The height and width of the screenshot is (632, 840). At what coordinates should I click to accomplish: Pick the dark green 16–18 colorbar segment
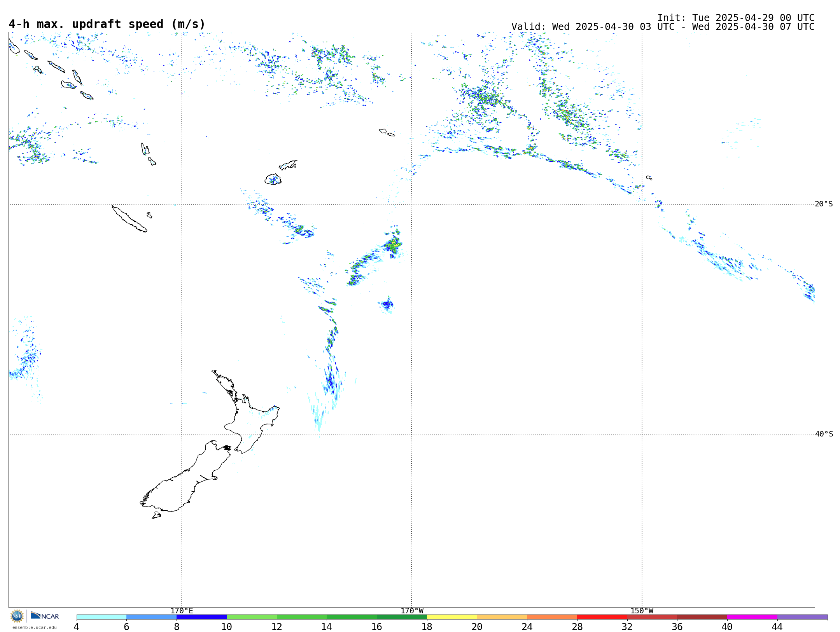click(x=402, y=617)
